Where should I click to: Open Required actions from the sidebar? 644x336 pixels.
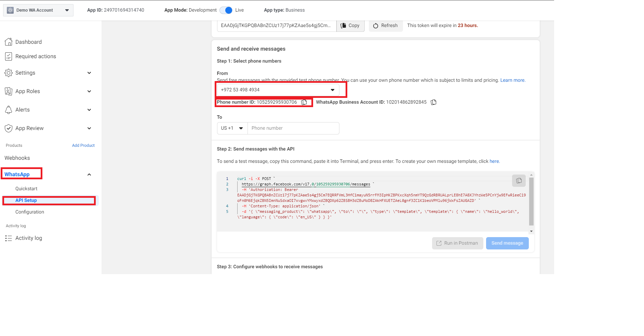point(36,56)
